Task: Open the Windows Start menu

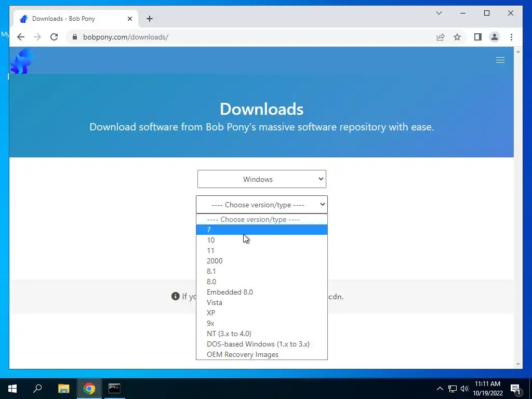Action: pyautogui.click(x=12, y=389)
